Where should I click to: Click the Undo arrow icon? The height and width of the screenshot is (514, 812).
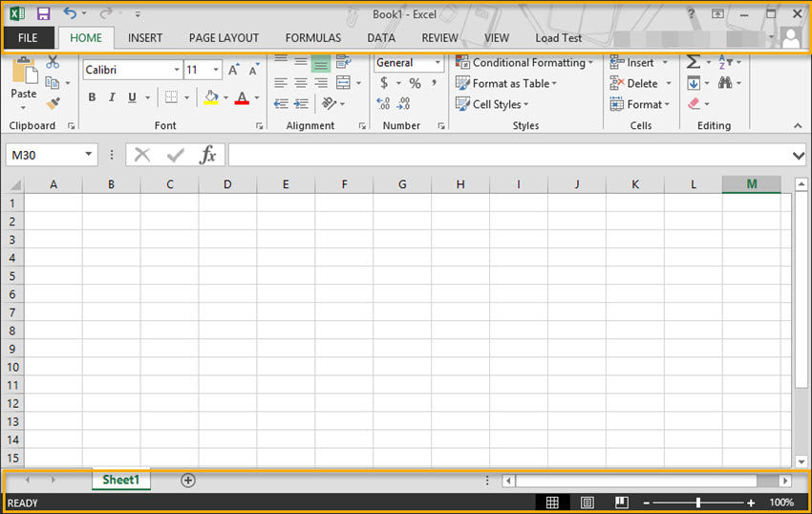[70, 13]
